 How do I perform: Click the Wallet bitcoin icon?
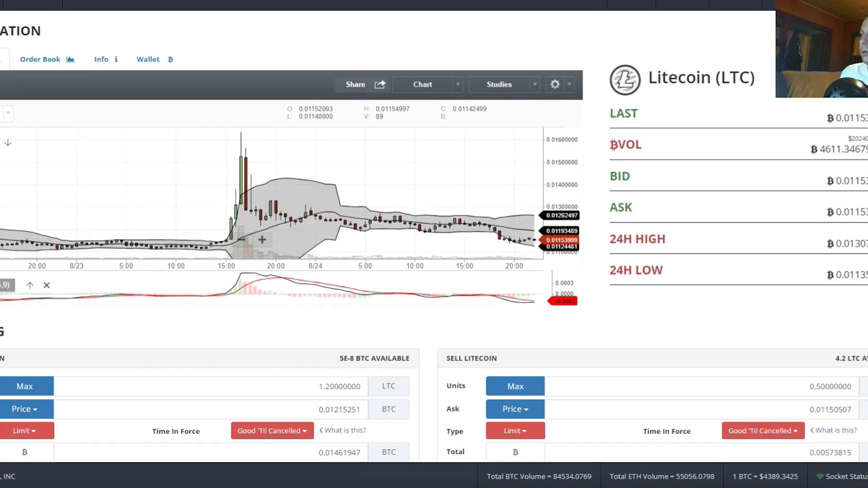(170, 59)
